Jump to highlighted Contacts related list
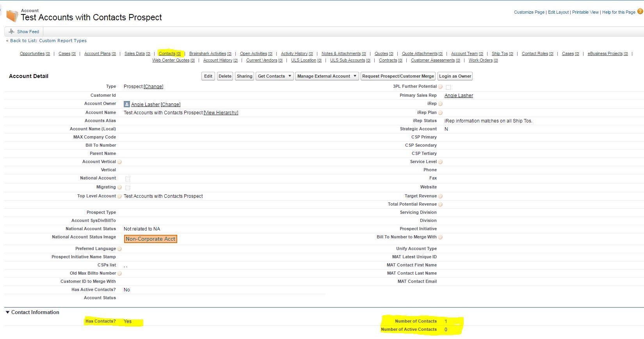 click(x=170, y=54)
